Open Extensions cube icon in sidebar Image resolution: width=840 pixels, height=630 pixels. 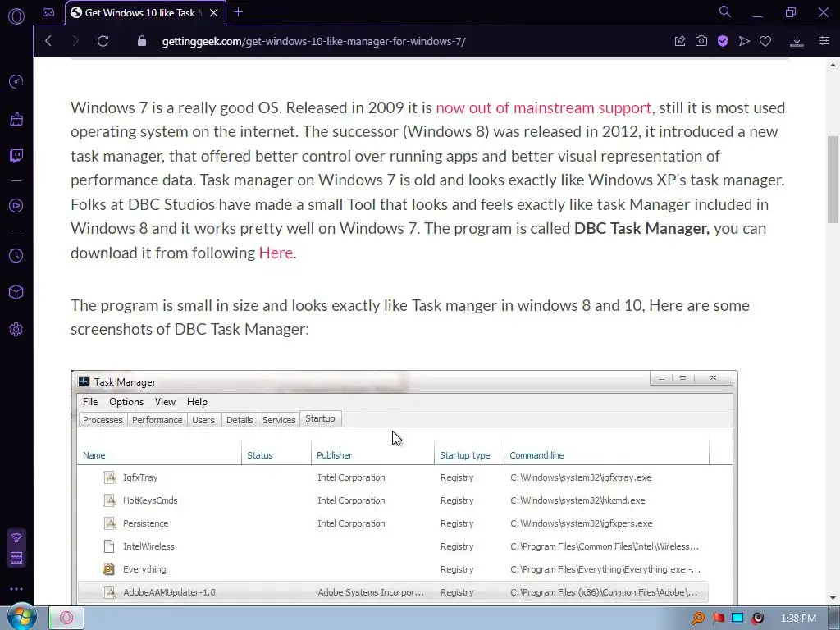click(x=16, y=292)
